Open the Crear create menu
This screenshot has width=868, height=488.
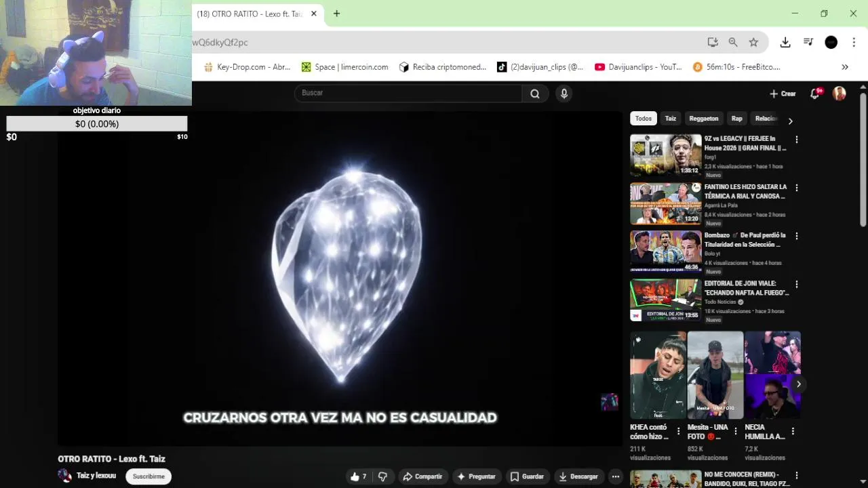pyautogui.click(x=783, y=94)
